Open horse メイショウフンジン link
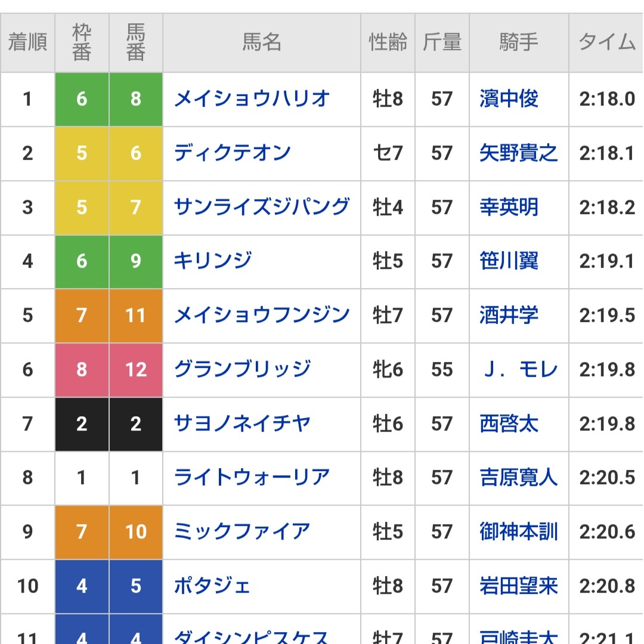This screenshot has height=644, width=644. [262, 315]
